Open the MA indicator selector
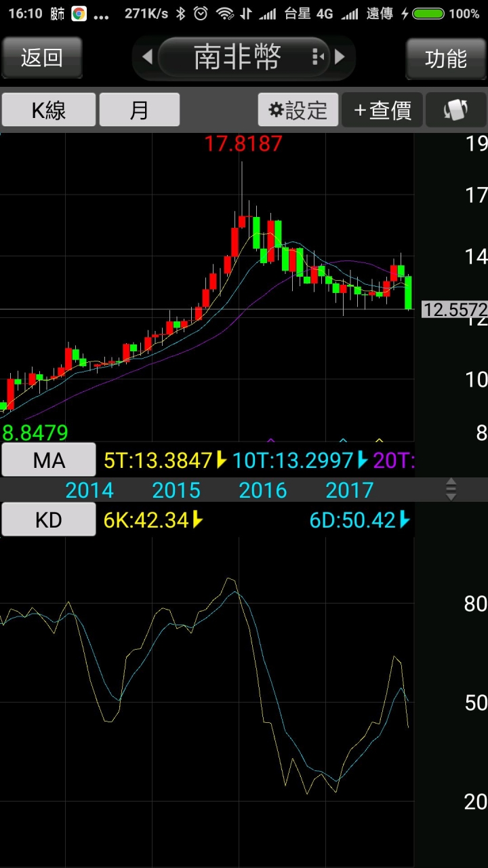 pos(49,460)
